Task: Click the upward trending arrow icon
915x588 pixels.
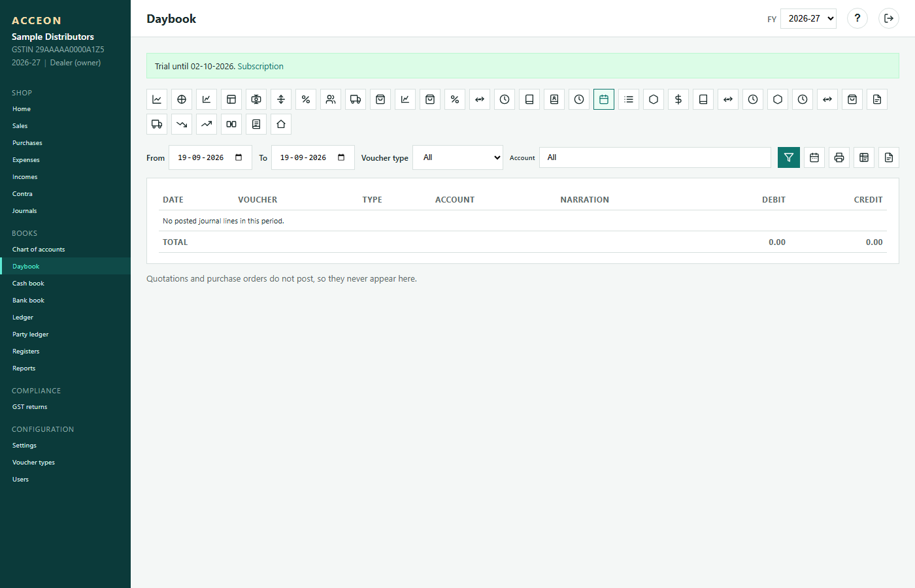Action: pos(207,124)
